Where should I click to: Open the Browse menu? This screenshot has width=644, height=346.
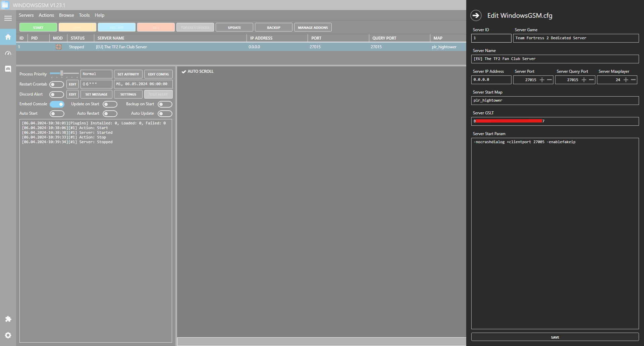pyautogui.click(x=66, y=15)
